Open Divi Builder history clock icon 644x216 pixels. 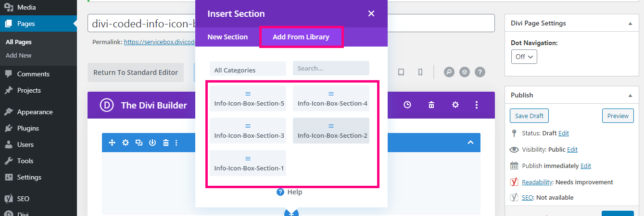407,105
